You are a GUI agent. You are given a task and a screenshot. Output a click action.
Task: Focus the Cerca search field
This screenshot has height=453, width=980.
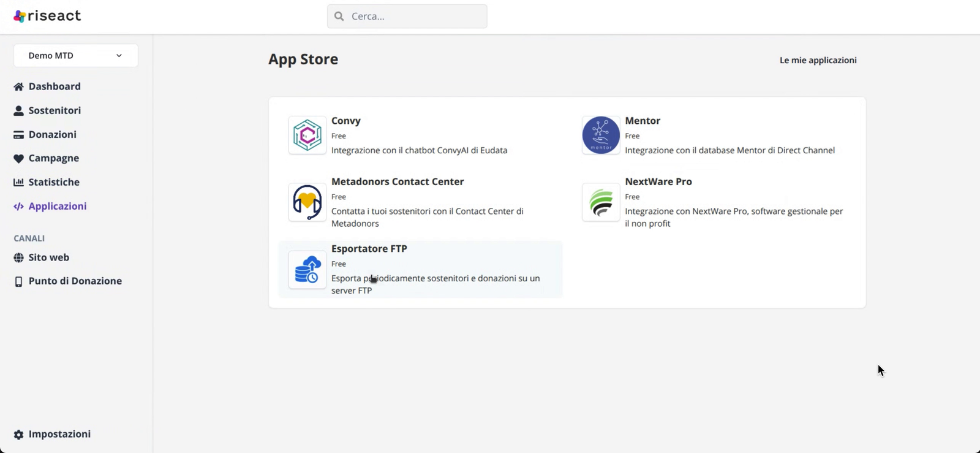(x=407, y=17)
